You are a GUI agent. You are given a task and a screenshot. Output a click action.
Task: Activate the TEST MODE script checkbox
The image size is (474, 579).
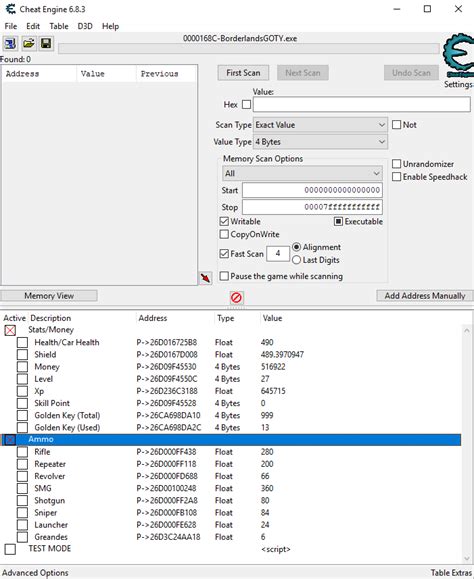point(10,549)
